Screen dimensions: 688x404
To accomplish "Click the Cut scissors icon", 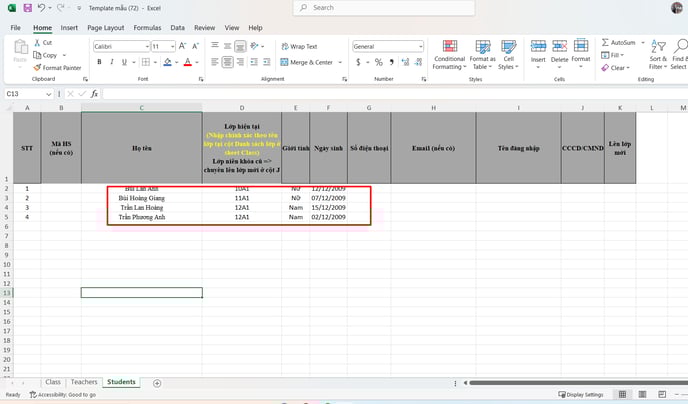I will click(37, 43).
